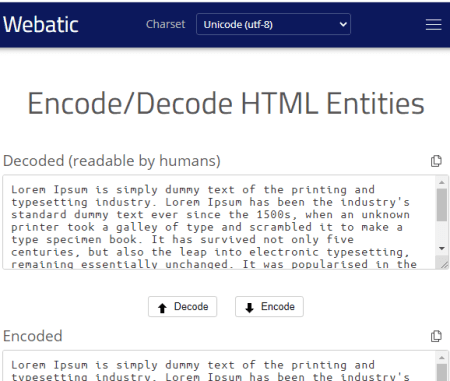Click the Charset label
Image resolution: width=450 pixels, height=381 pixels.
pyautogui.click(x=165, y=24)
